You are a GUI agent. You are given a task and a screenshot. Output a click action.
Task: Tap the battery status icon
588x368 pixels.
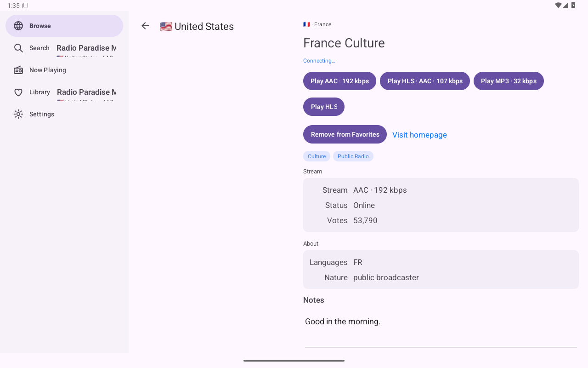click(573, 6)
